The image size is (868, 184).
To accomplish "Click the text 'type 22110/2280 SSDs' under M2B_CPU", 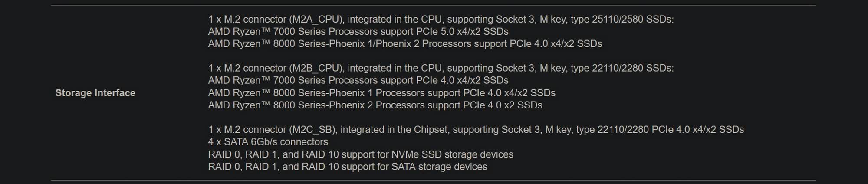I will pyautogui.click(x=621, y=68).
